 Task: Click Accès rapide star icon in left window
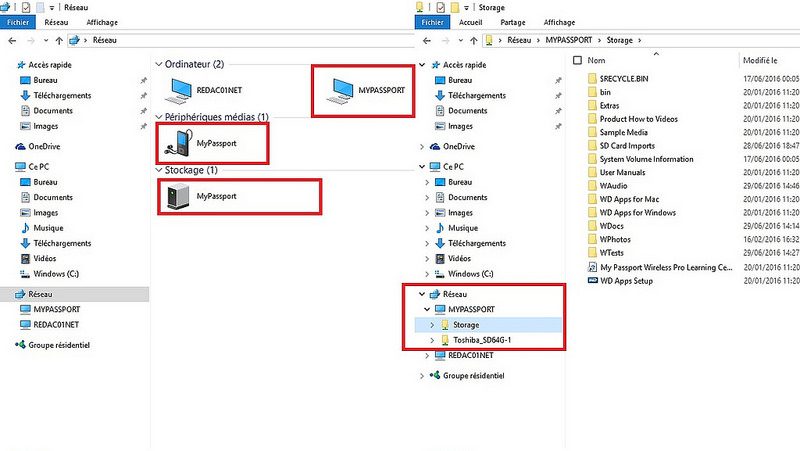(x=21, y=65)
